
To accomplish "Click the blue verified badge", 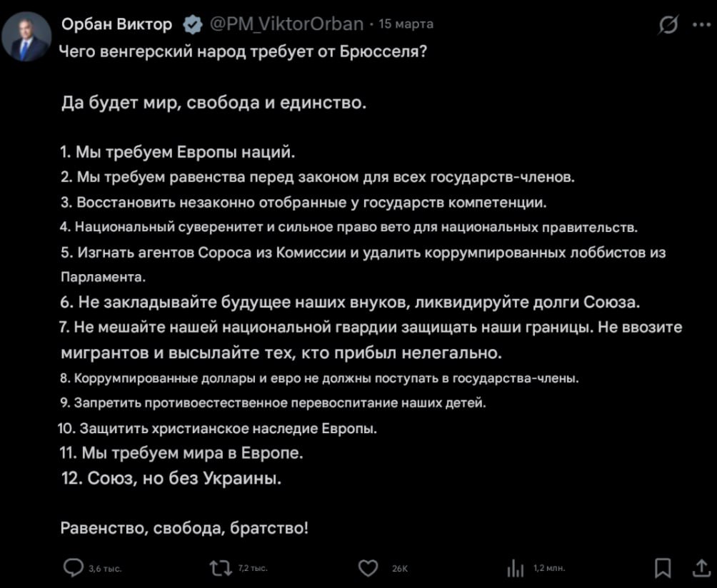I will click(x=192, y=25).
